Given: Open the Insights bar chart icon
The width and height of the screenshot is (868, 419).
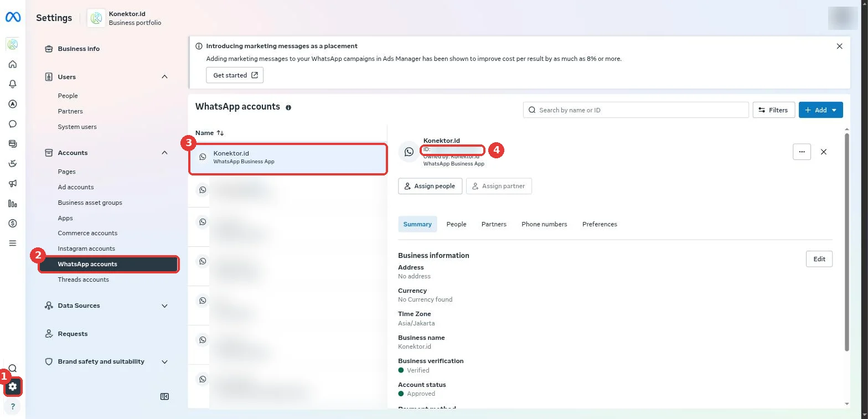Looking at the screenshot, I should coord(13,203).
